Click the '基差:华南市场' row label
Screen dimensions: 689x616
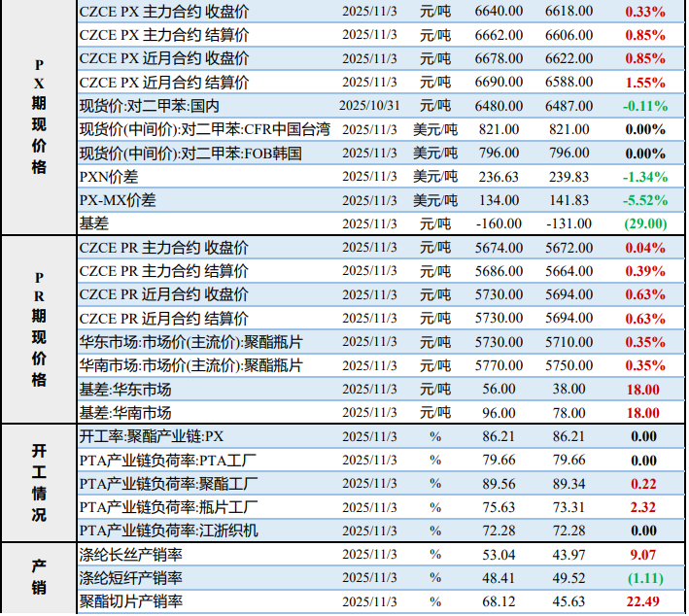click(x=125, y=413)
